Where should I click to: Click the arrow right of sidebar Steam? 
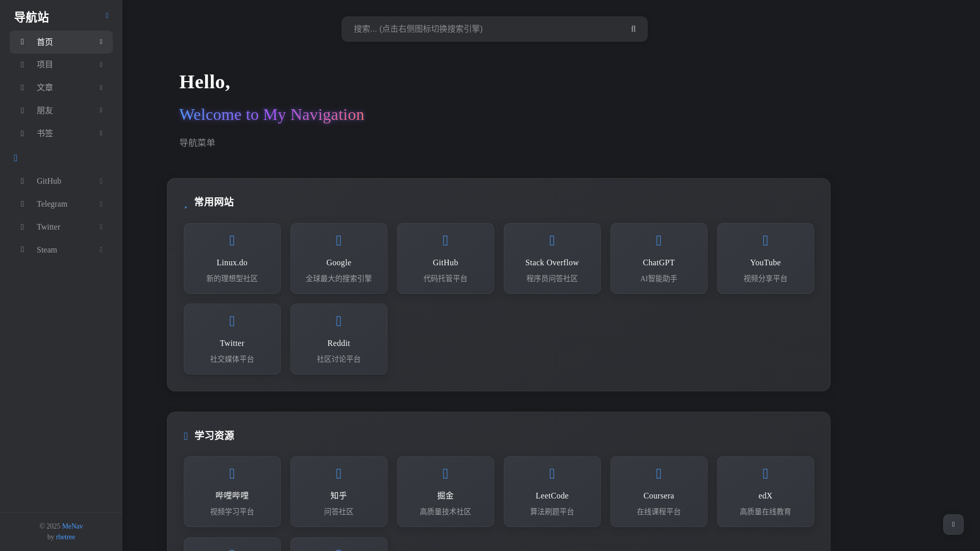point(101,249)
